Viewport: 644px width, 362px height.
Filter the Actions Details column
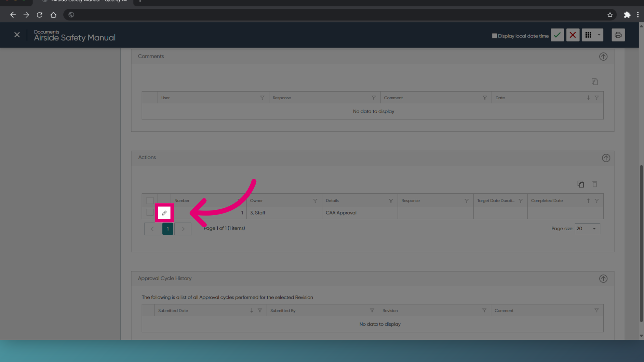tap(391, 200)
